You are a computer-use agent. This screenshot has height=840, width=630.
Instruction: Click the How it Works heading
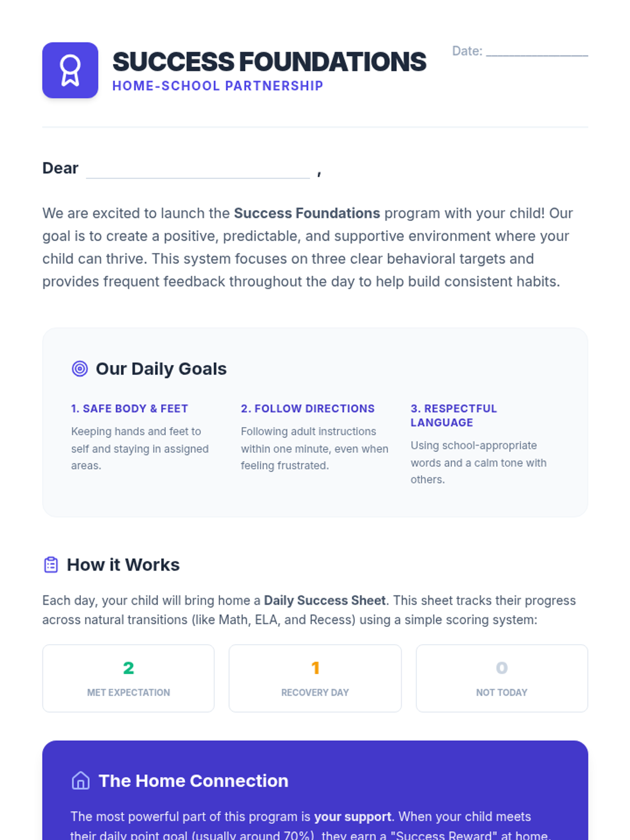123,565
